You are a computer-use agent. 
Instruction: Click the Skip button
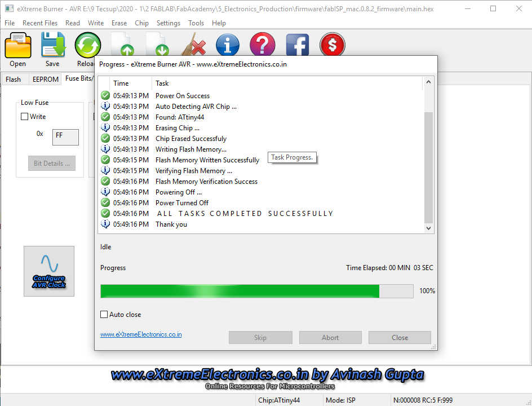(260, 337)
